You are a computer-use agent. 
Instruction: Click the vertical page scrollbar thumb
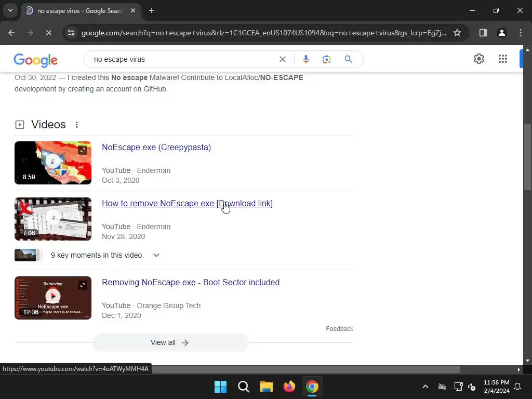527,157
